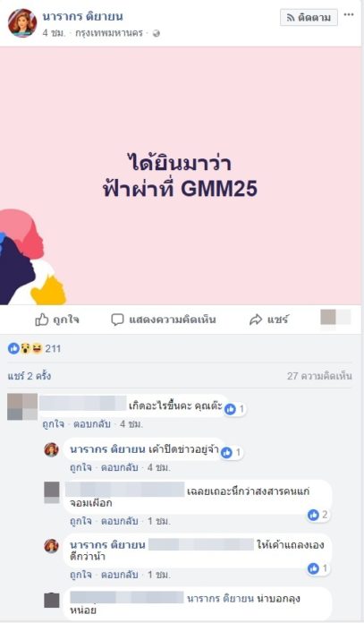The width and height of the screenshot is (364, 623).
Task: Open the three-dot post options menu
Action: (349, 14)
